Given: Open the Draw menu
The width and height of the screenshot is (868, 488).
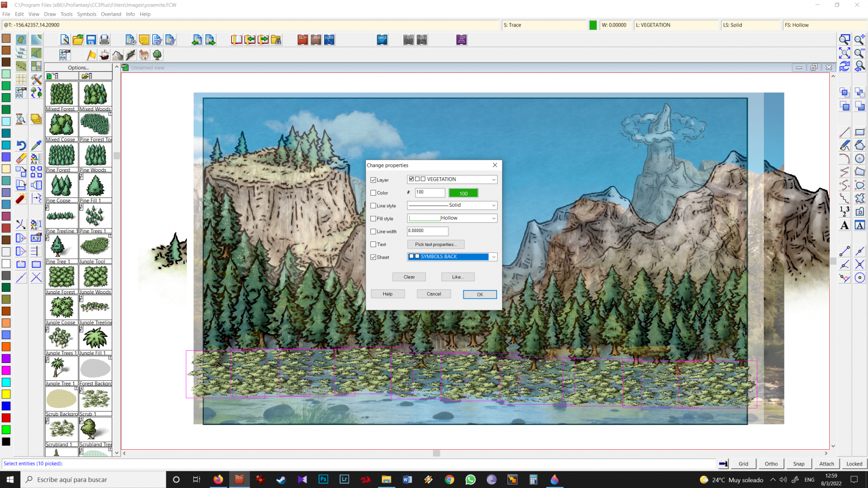Looking at the screenshot, I should coord(50,14).
